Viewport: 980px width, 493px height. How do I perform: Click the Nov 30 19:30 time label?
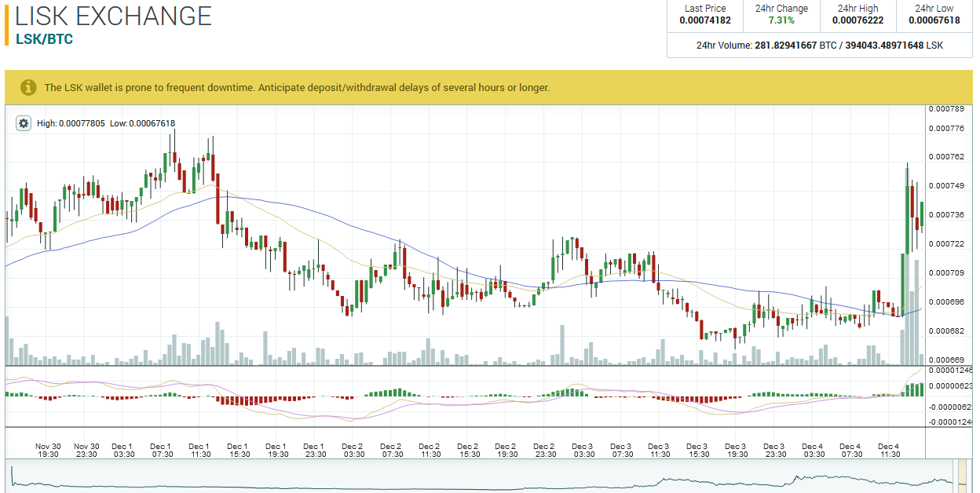coord(48,451)
